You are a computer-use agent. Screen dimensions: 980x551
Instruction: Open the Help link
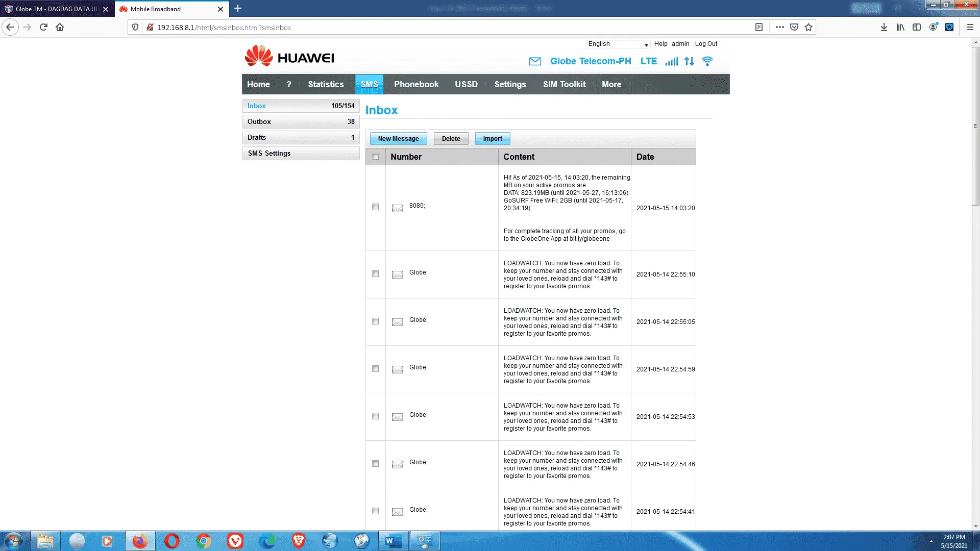(x=661, y=44)
